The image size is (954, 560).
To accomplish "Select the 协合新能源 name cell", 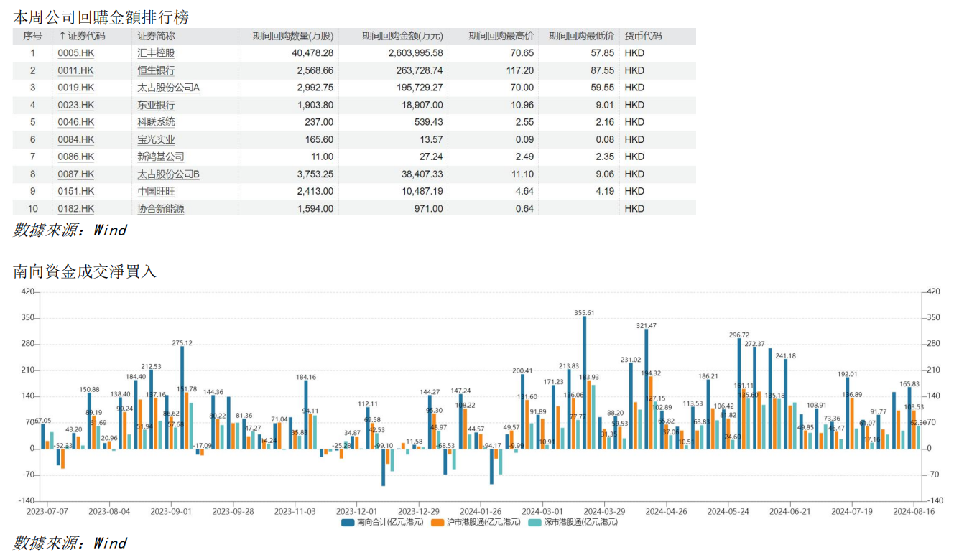I will click(x=161, y=208).
